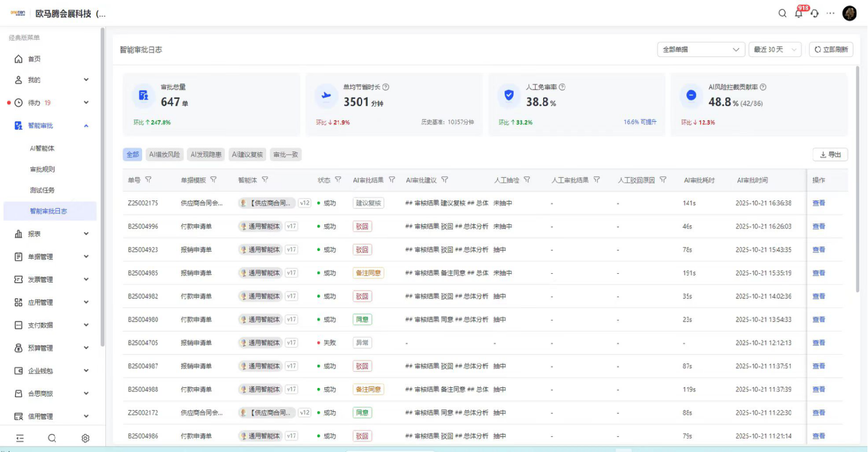Click filter icon beside 状态 column header
Image resolution: width=868 pixels, height=452 pixels.
[x=338, y=180]
